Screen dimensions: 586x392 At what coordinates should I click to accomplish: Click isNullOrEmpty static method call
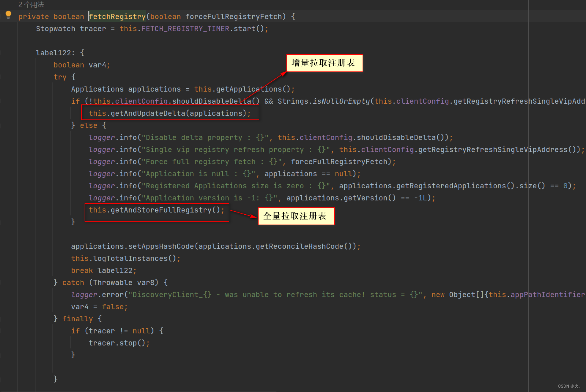click(x=341, y=101)
